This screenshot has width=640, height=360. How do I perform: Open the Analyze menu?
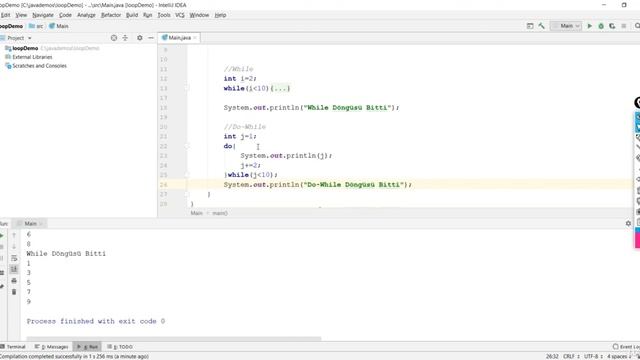coord(86,15)
